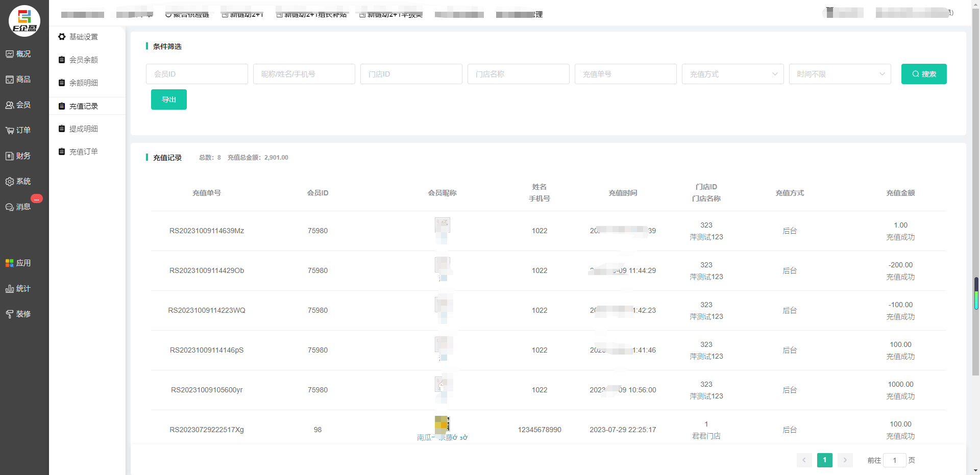Focus the 充值单号 input field

(625, 74)
